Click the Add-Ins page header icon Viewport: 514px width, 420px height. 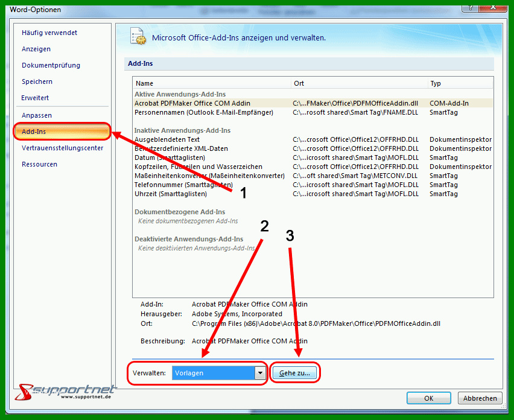pos(138,36)
